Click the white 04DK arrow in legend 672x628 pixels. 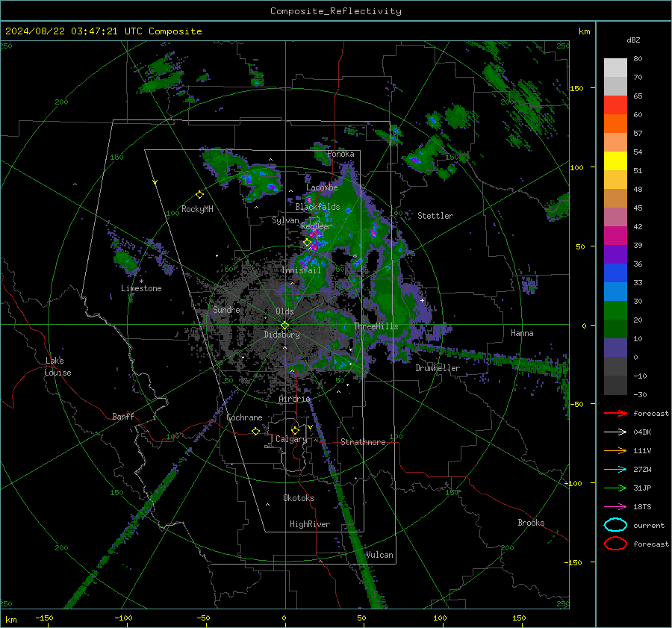615,432
